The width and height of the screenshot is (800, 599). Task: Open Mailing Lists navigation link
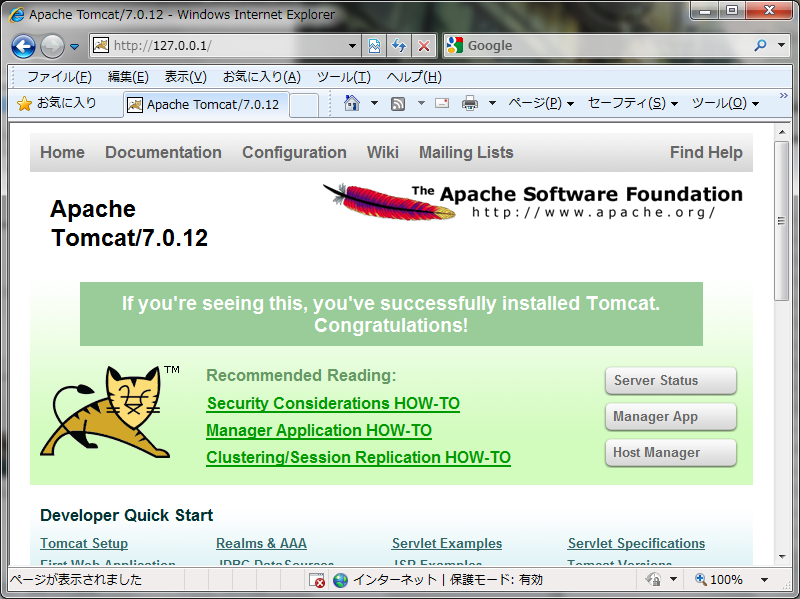(x=466, y=153)
